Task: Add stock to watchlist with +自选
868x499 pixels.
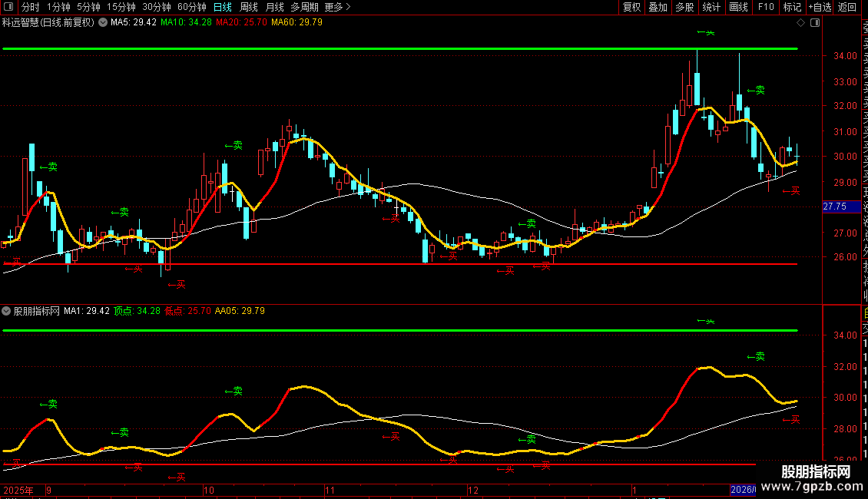Action: point(820,7)
